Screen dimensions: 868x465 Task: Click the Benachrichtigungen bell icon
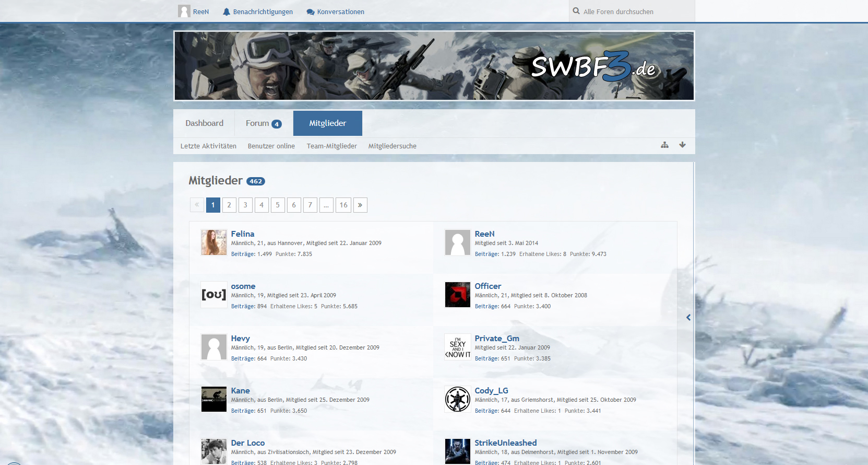pos(227,11)
